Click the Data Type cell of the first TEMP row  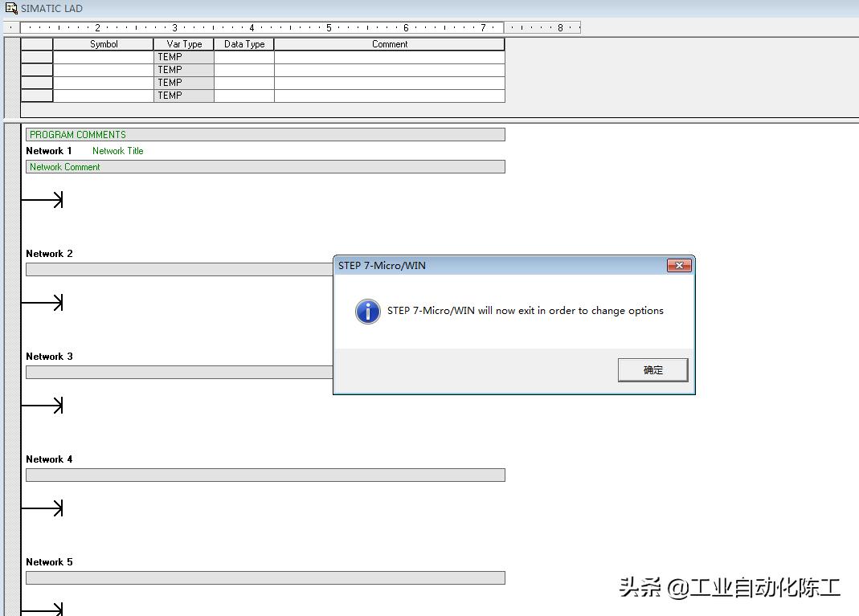(x=243, y=57)
